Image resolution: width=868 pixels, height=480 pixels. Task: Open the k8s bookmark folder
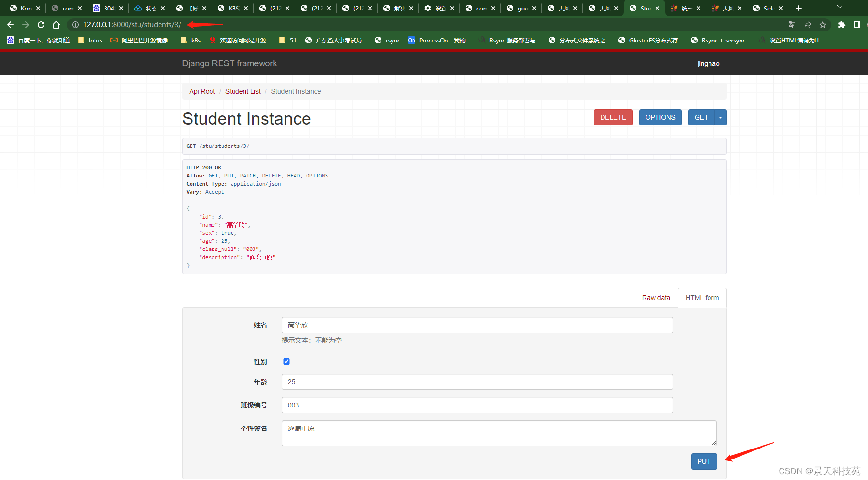click(191, 41)
